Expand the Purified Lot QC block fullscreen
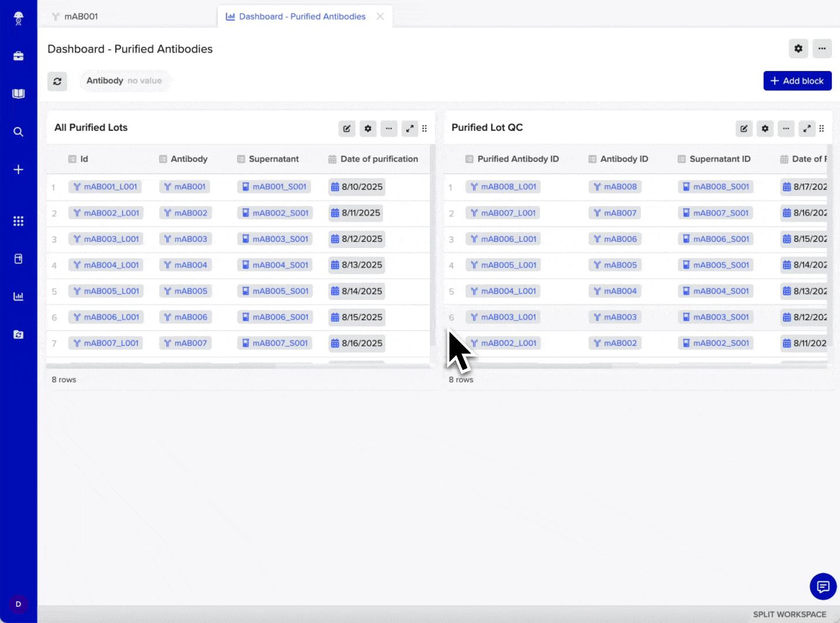Viewport: 840px width, 623px height. pos(807,129)
